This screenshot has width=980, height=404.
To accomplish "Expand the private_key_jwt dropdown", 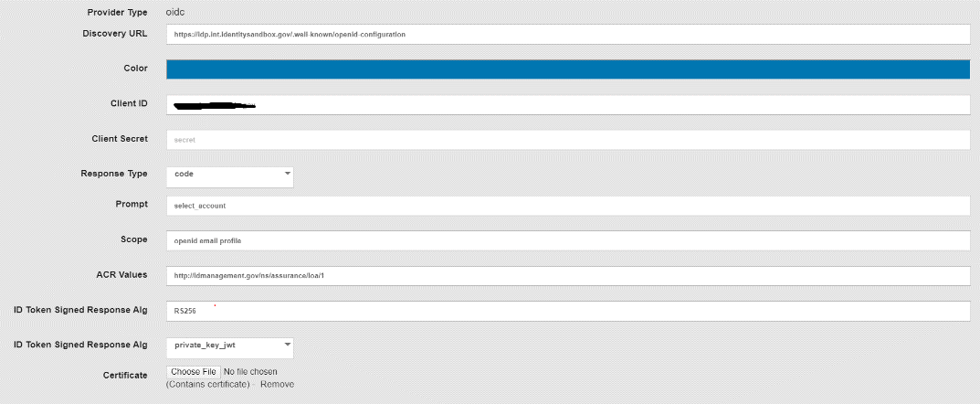I will click(x=229, y=346).
